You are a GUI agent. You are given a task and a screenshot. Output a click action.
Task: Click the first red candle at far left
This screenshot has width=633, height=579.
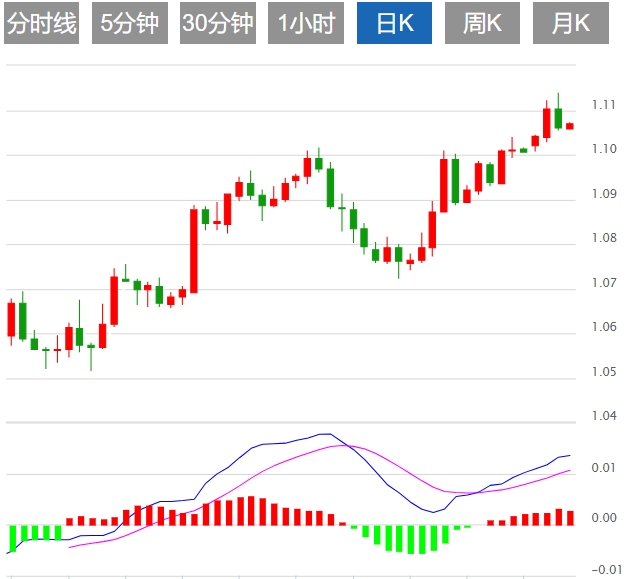(11, 319)
